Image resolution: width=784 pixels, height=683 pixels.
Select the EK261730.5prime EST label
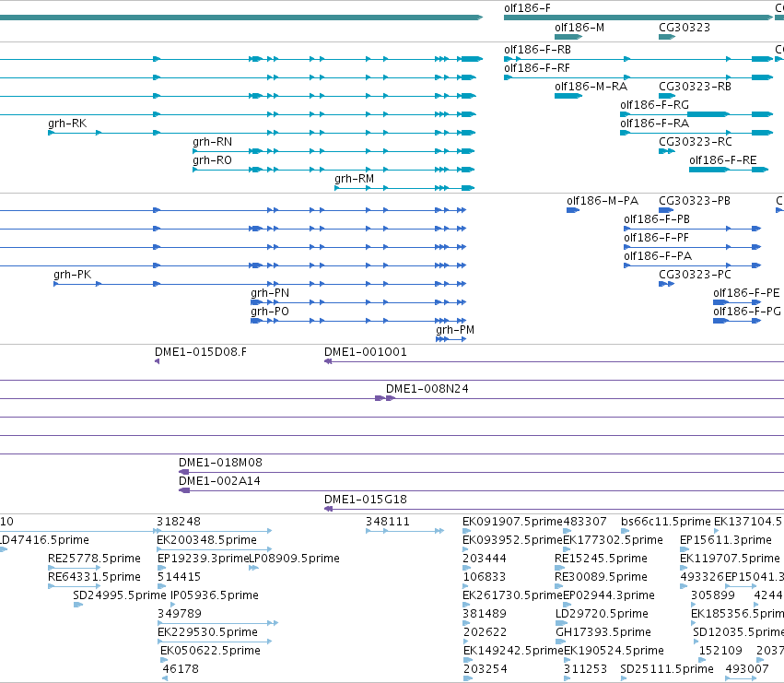[512, 595]
